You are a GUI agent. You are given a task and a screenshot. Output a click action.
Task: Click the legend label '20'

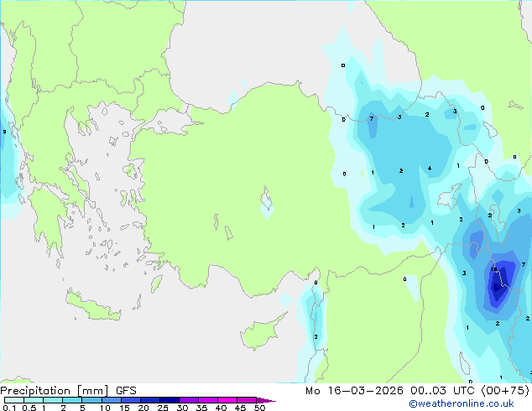pos(143,408)
